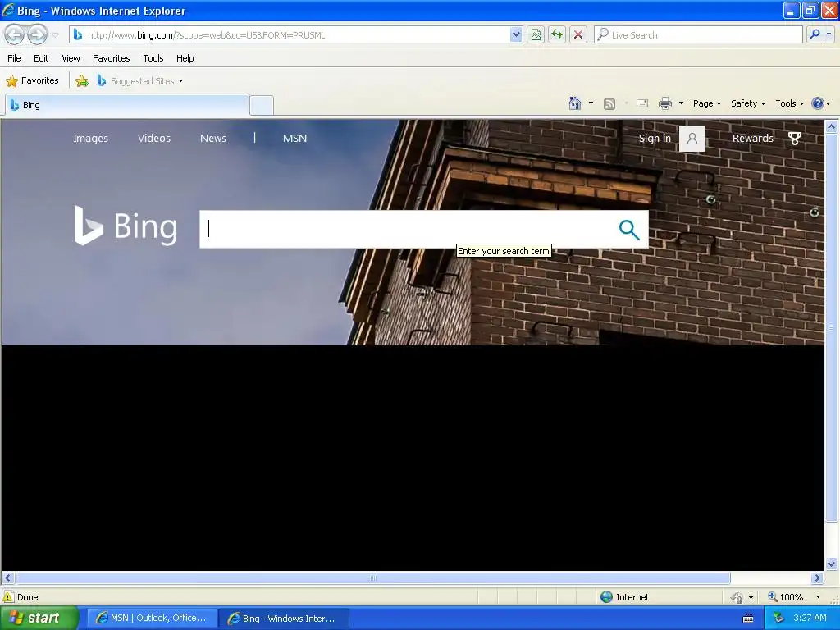Open the Page command bar menu
Screen dimensions: 840x630
click(706, 103)
